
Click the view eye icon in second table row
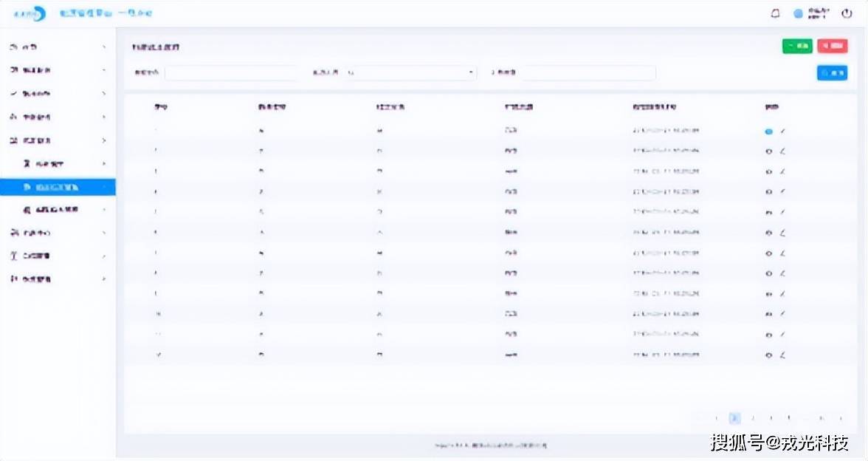769,151
